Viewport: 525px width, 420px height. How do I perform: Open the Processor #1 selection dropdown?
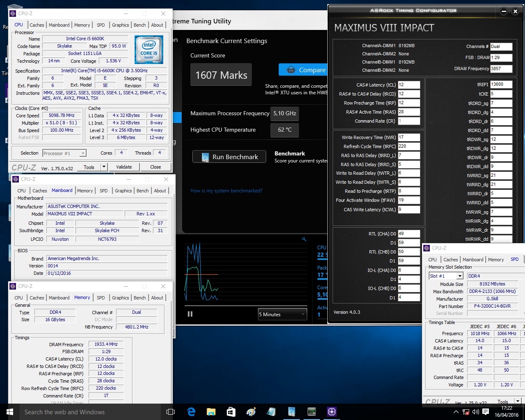(x=64, y=153)
